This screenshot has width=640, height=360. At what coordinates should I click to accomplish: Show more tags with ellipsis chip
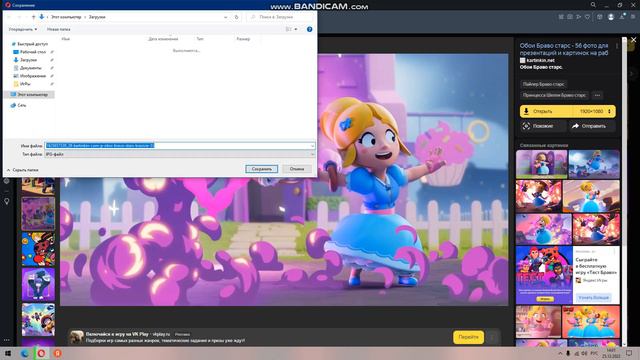[x=597, y=95]
